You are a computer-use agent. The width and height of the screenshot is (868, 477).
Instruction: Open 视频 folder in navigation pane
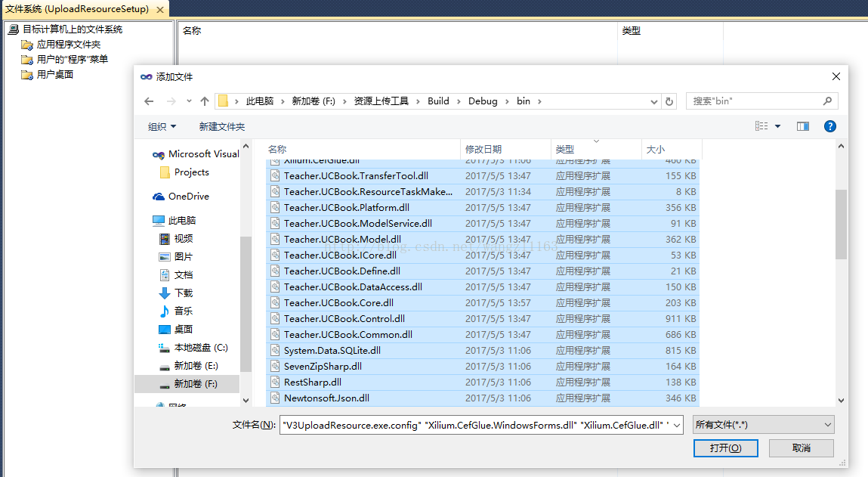point(176,238)
